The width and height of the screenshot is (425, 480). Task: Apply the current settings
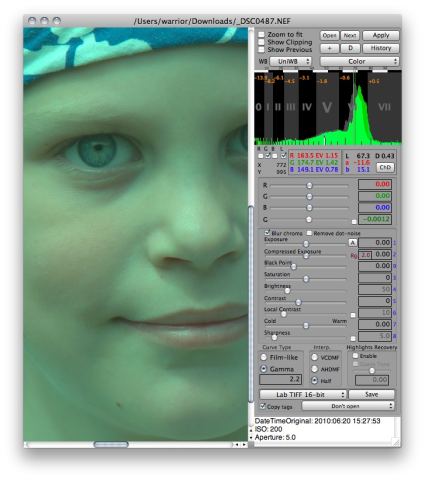[381, 35]
